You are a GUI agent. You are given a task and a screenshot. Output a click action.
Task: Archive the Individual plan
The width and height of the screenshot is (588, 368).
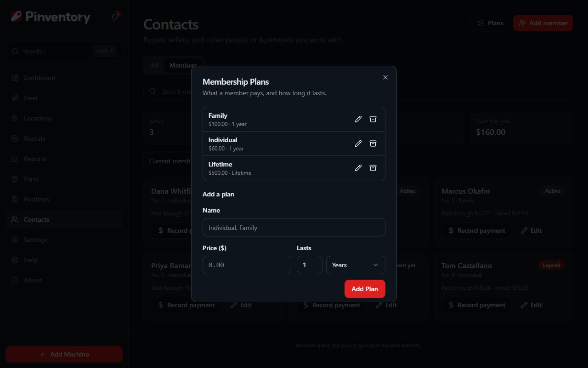coord(373,144)
